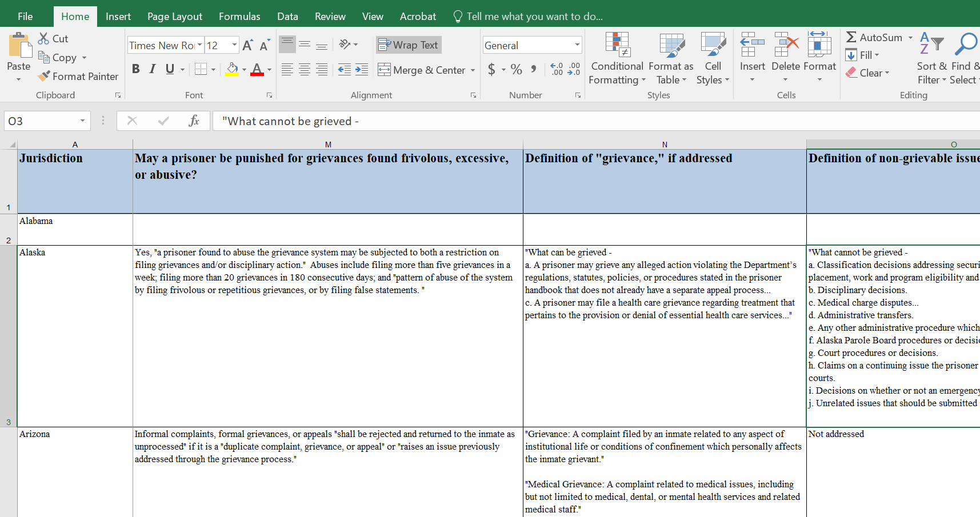The height and width of the screenshot is (517, 980).
Task: Open Fill Color dropdown arrow
Action: point(244,70)
